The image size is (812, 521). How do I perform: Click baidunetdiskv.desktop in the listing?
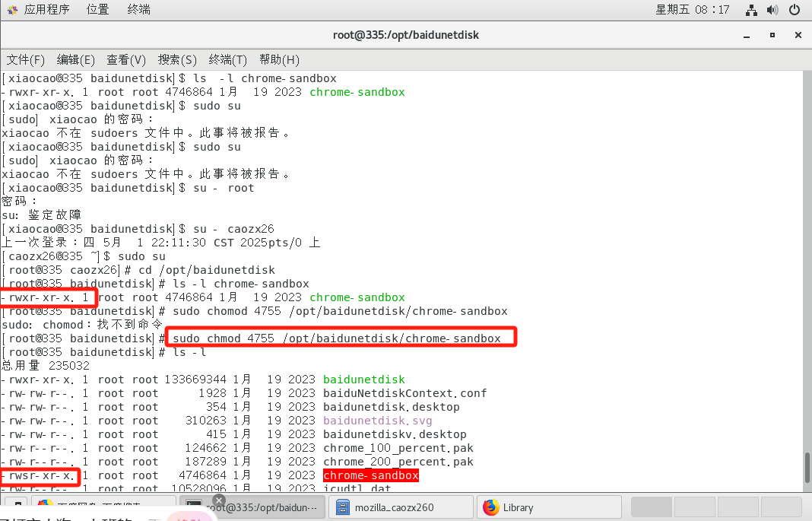(x=395, y=434)
